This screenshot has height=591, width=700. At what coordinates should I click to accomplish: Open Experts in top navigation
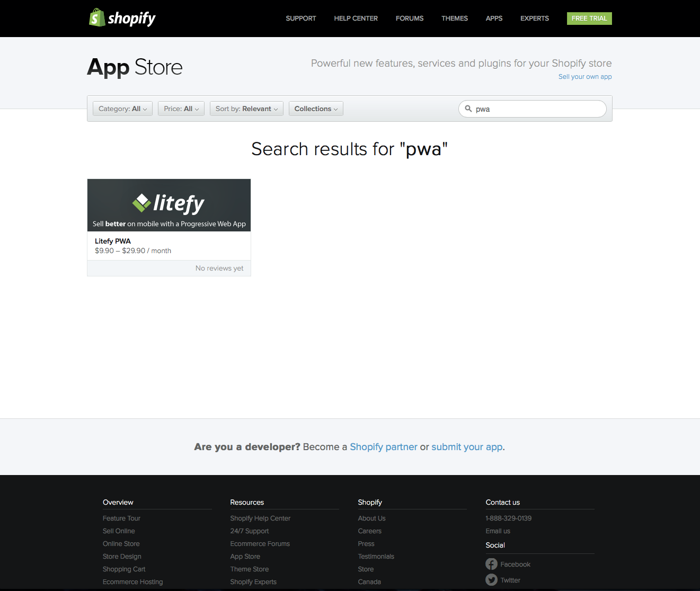coord(535,19)
